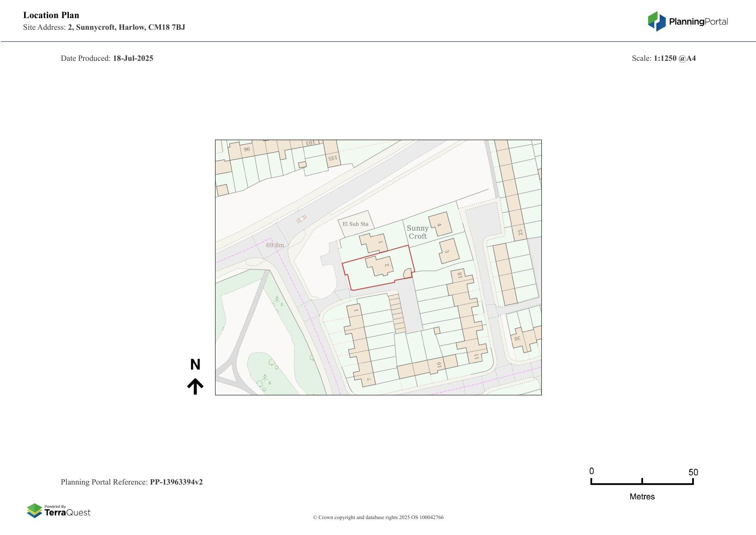
Task: Click the north arrow symbol
Action: coord(196,385)
